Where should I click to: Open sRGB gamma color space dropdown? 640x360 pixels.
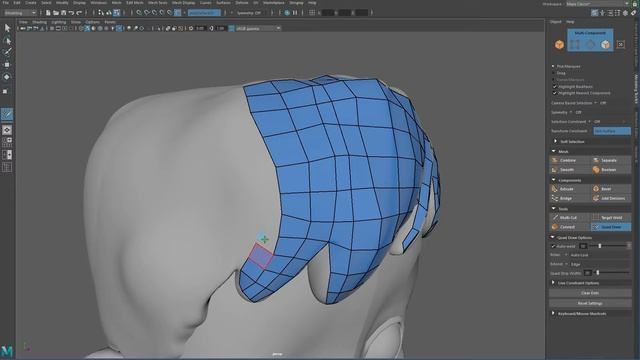pos(258,28)
